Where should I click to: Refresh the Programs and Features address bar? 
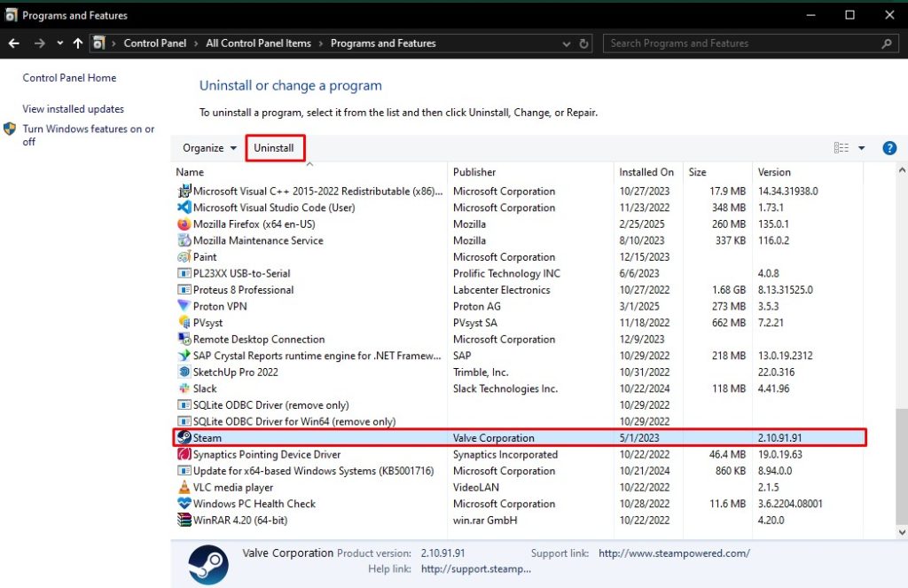click(x=583, y=43)
